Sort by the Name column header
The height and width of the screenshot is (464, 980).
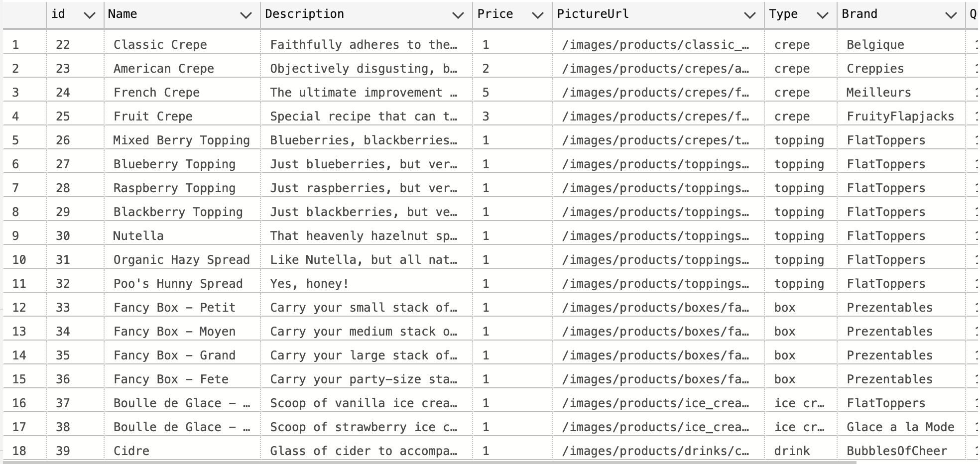point(122,14)
